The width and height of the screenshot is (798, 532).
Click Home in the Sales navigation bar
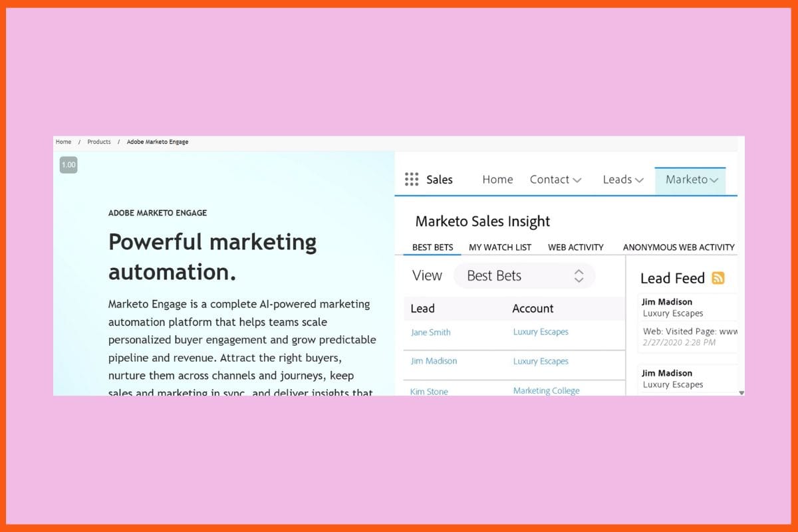point(497,179)
